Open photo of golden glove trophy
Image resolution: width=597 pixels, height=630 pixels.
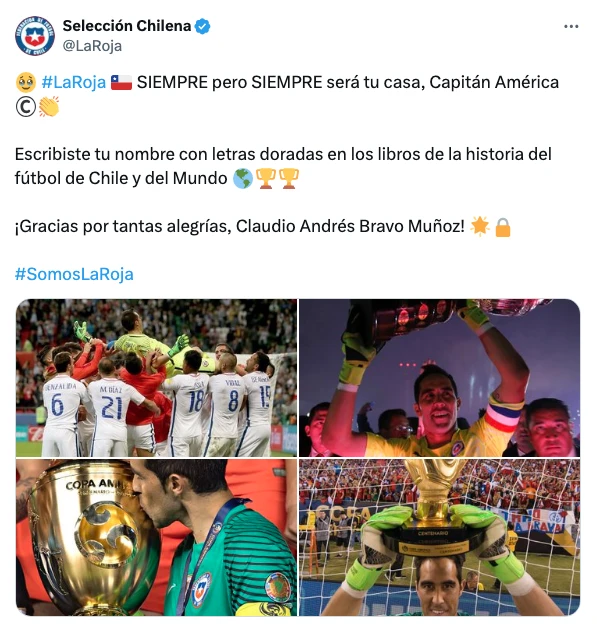pyautogui.click(x=440, y=537)
